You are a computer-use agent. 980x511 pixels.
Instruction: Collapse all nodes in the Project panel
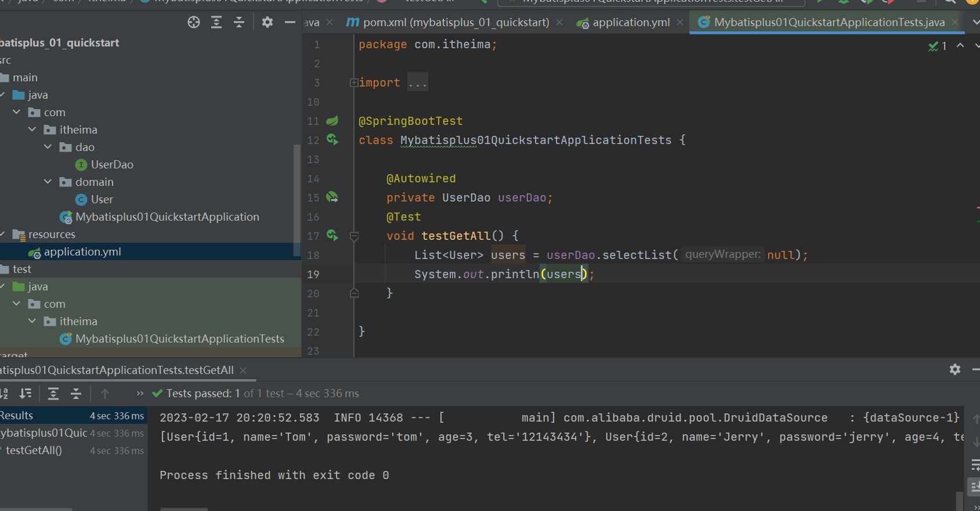tap(239, 22)
